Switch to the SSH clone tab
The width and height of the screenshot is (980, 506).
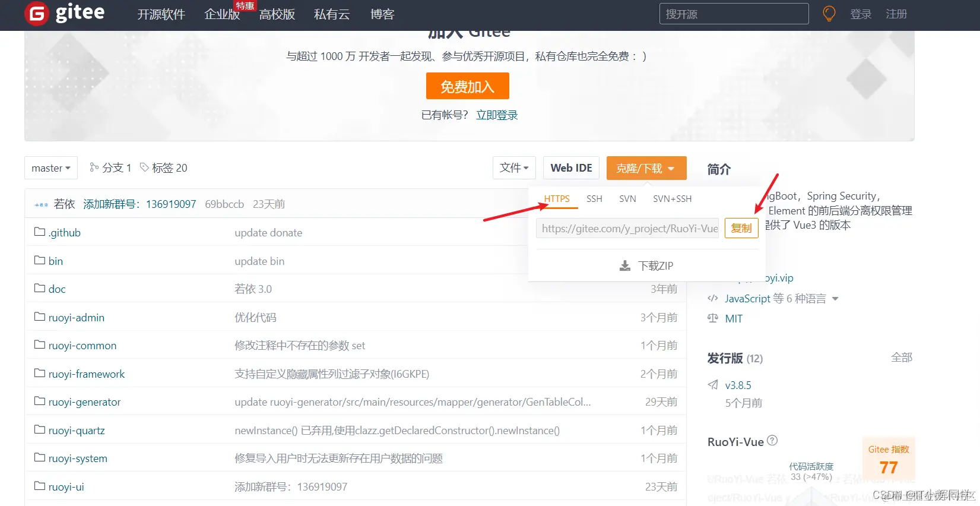594,199
